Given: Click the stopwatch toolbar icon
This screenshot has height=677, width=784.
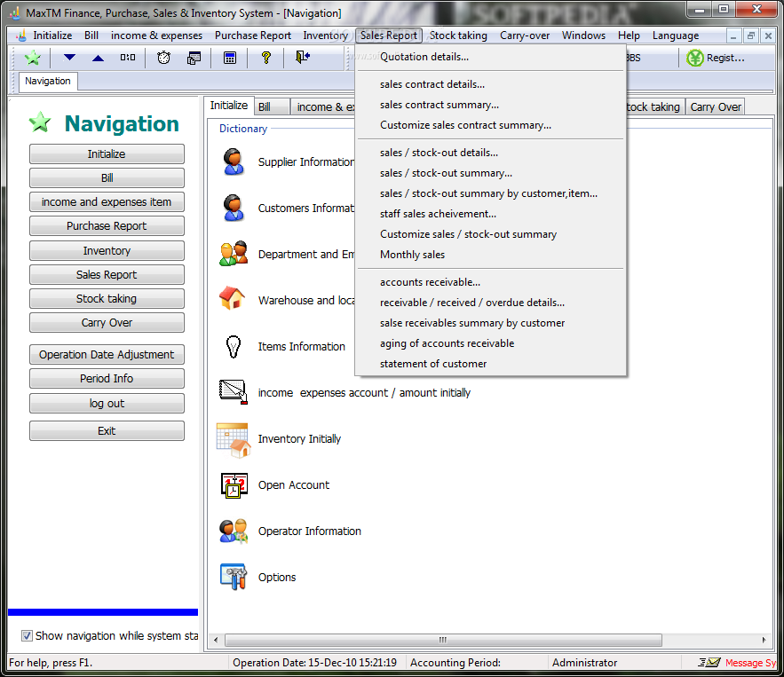Looking at the screenshot, I should point(163,58).
